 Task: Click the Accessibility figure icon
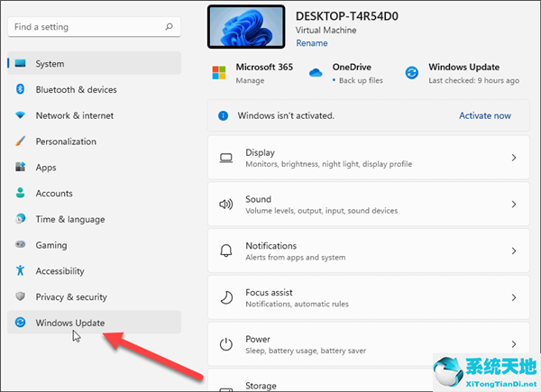tap(20, 271)
